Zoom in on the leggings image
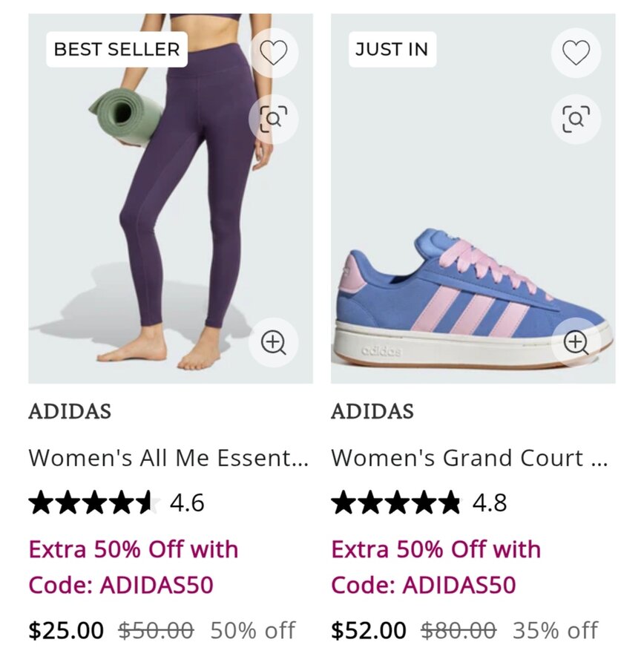 tap(273, 342)
